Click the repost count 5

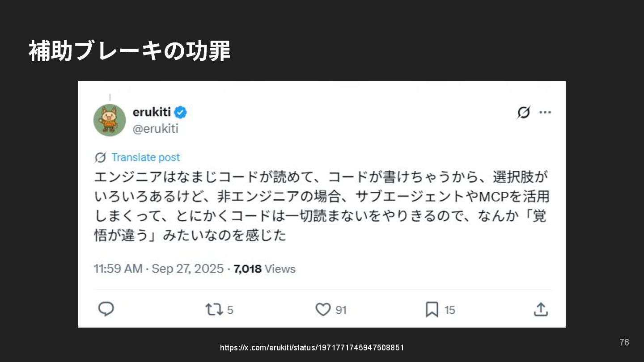coord(230,310)
